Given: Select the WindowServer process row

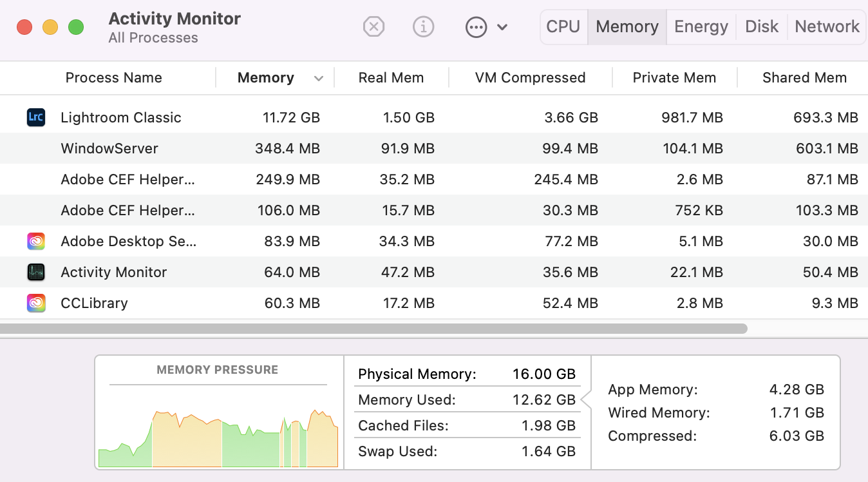Looking at the screenshot, I should (x=434, y=148).
